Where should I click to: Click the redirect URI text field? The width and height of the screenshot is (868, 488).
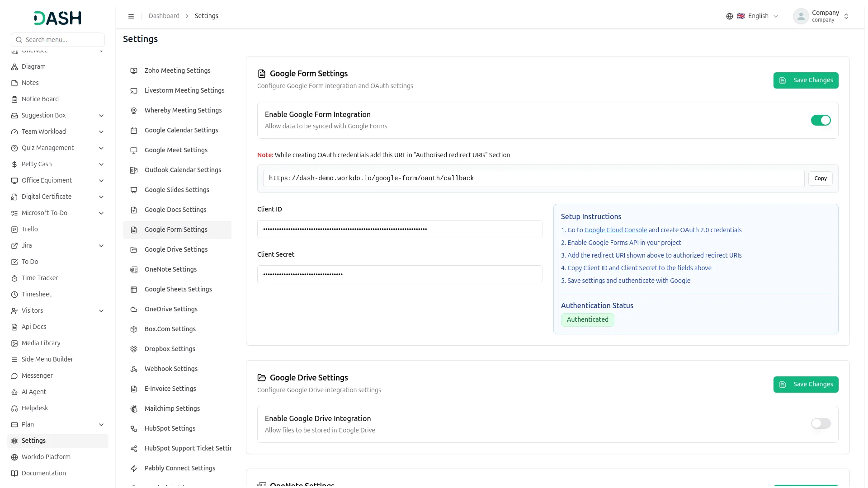pos(533,178)
